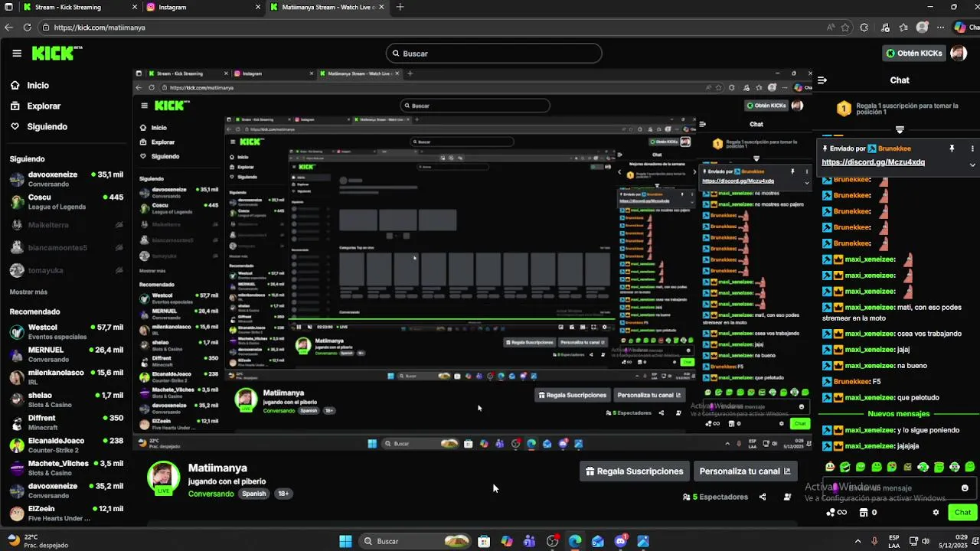This screenshot has height=551, width=980.
Task: Open davooxeneize in Siguiendo list
Action: pos(67,179)
